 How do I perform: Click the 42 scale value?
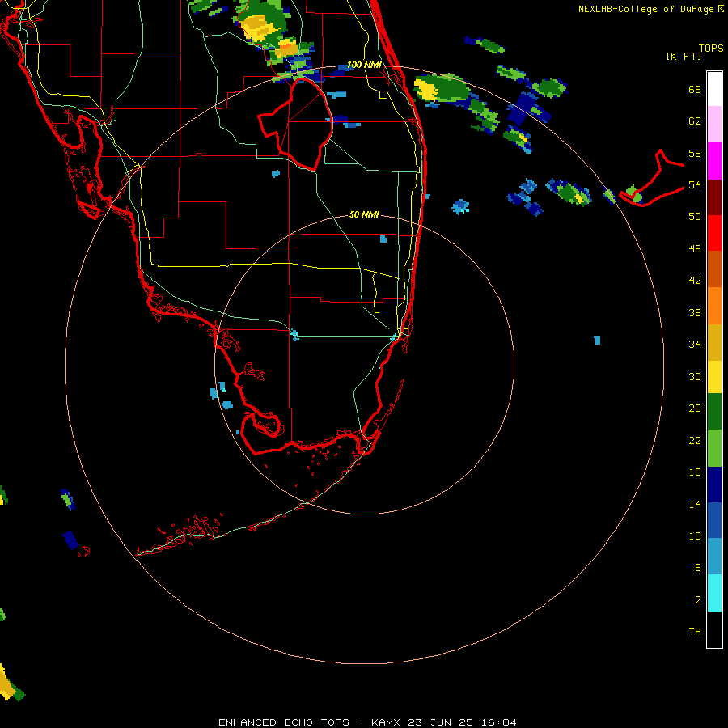point(695,281)
